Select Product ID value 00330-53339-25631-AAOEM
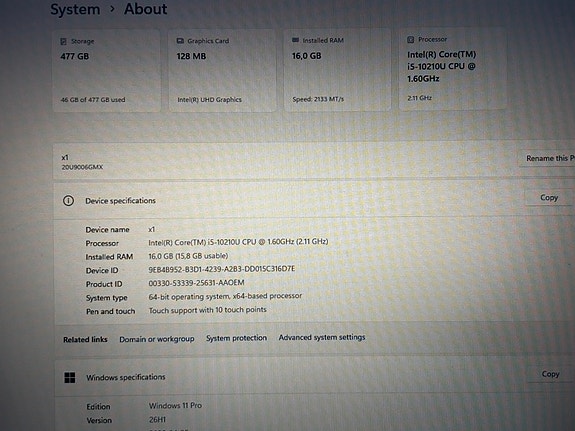Image resolution: width=575 pixels, height=431 pixels. pos(196,283)
